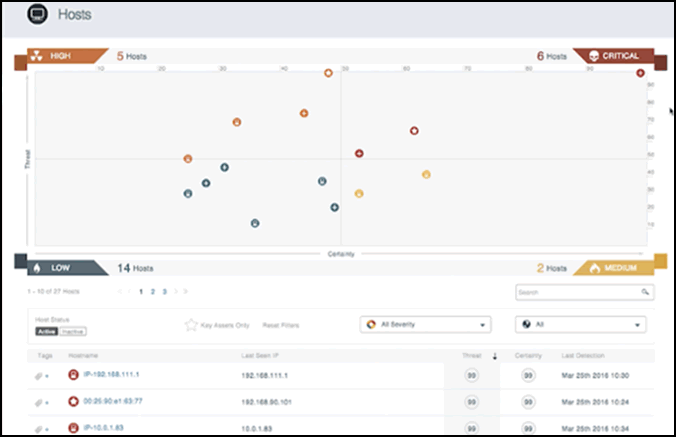676x437 pixels.
Task: Click the Key Assets Only star icon
Action: click(x=191, y=325)
